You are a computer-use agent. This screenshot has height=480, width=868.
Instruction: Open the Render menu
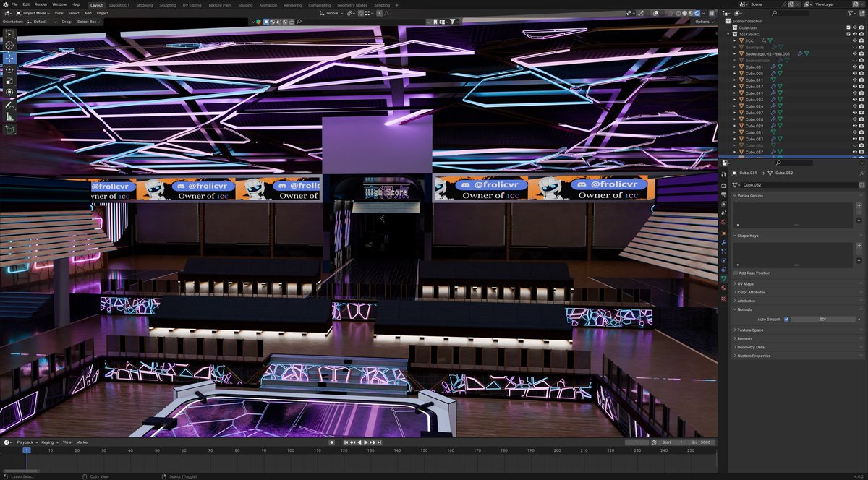[x=41, y=4]
